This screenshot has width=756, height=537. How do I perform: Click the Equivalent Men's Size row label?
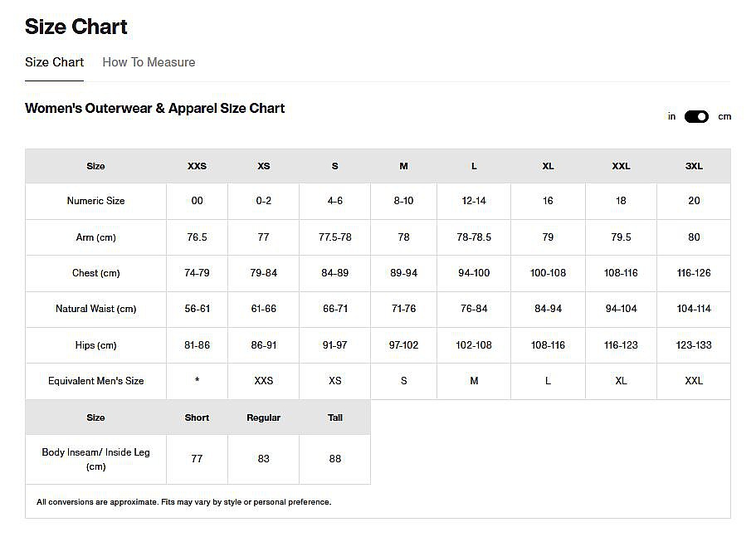(95, 381)
